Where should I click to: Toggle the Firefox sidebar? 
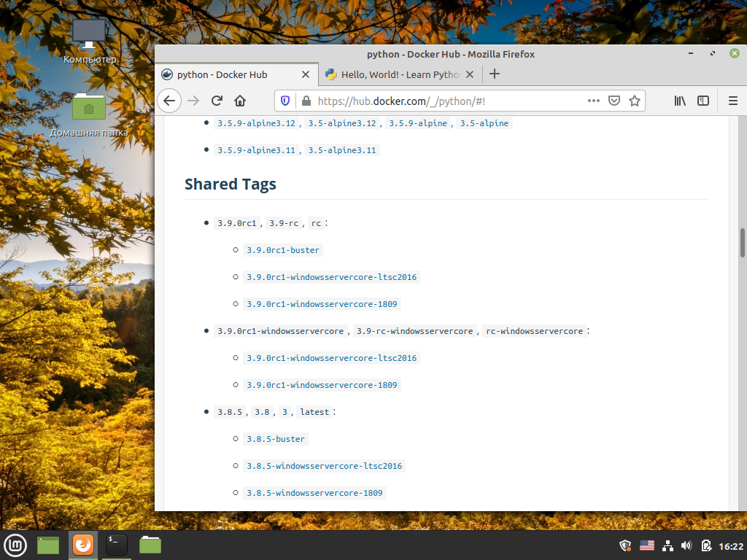click(x=703, y=101)
